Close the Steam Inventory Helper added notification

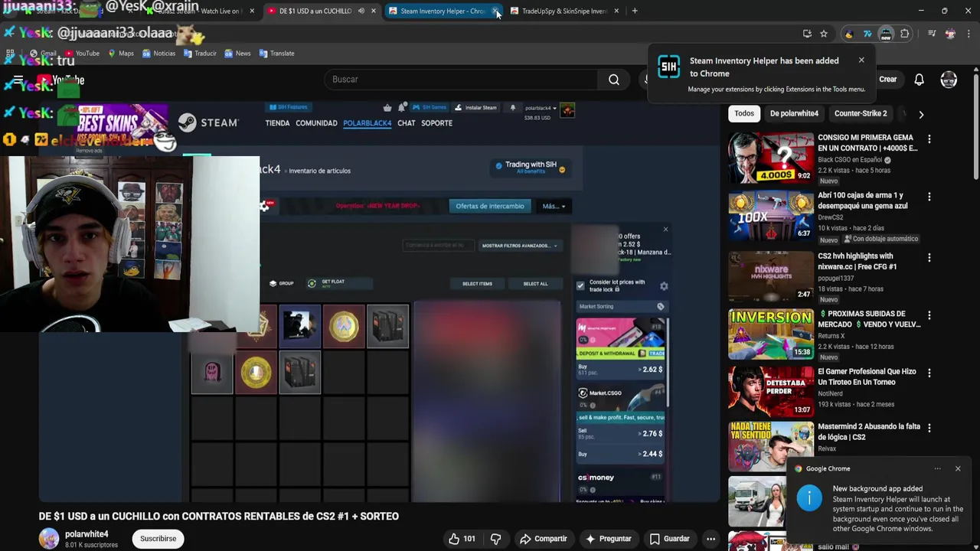861,60
